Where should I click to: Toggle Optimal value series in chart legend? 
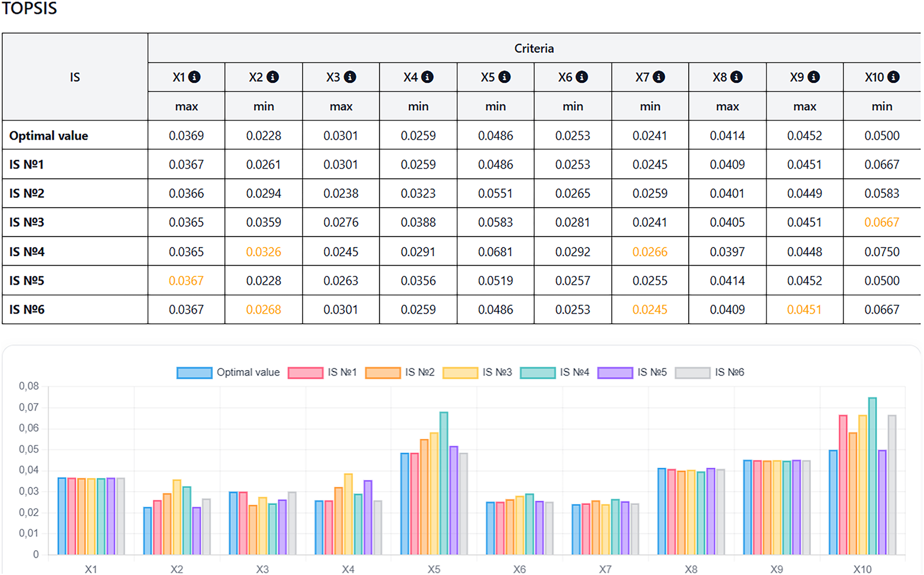point(228,373)
